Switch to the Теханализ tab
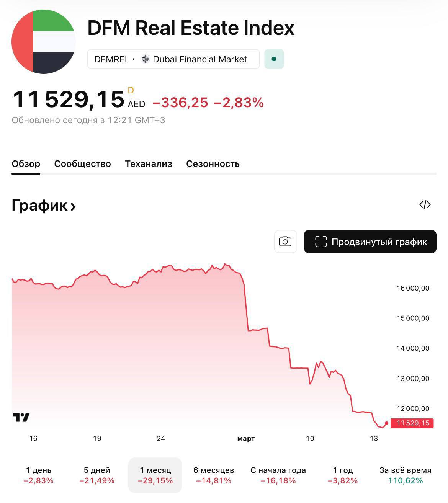Image resolution: width=448 pixels, height=503 pixels. [x=149, y=164]
